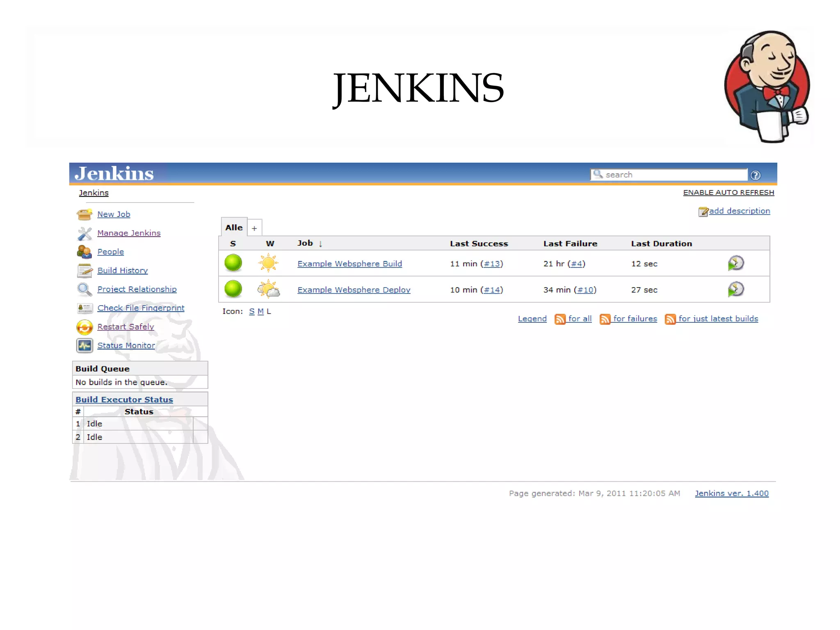Click the Project Relationship magnifier icon
This screenshot has height=630, width=840.
84,290
